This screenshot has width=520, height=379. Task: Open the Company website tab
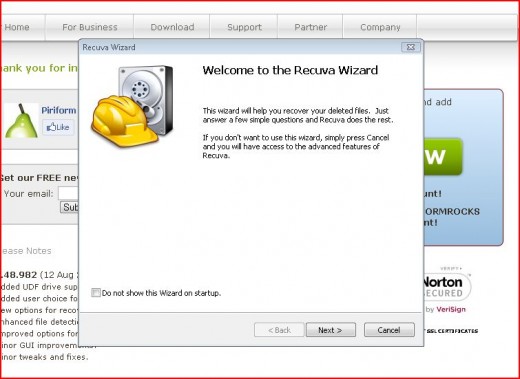[380, 27]
